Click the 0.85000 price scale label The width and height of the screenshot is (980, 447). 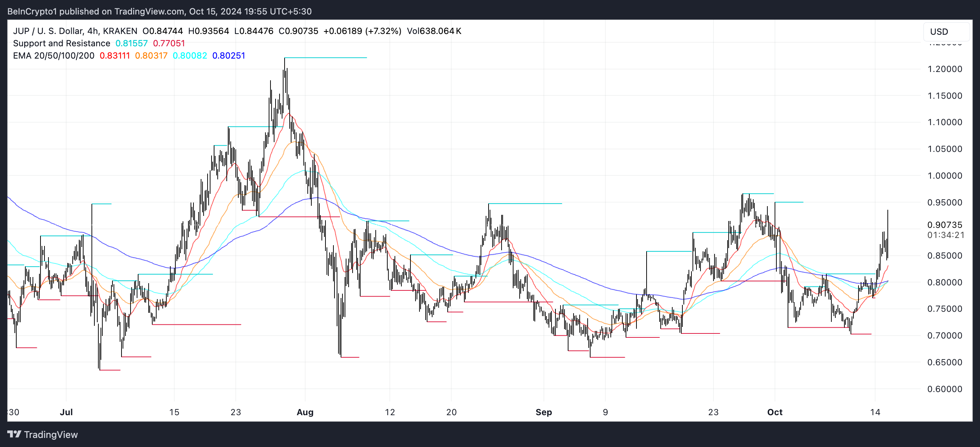(x=945, y=256)
